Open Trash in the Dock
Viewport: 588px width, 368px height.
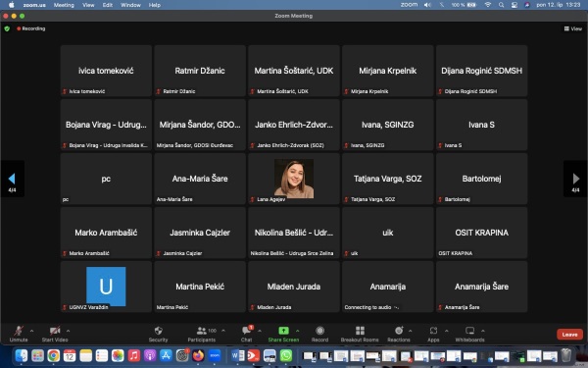(566, 355)
